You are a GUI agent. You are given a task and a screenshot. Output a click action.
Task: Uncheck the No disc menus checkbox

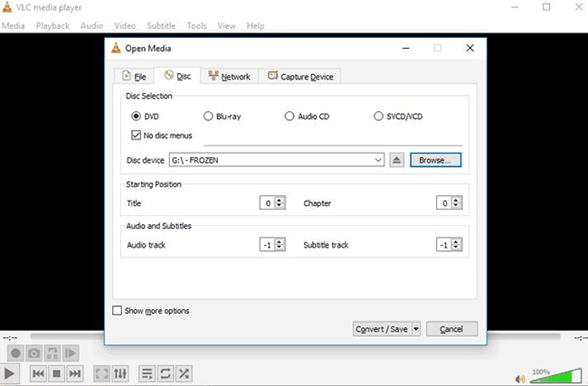pyautogui.click(x=136, y=136)
